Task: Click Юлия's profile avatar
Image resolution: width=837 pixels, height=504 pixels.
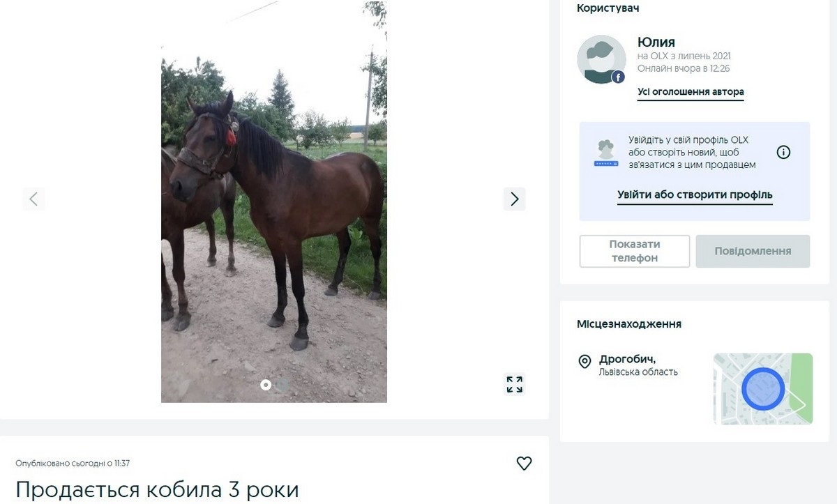Action: click(x=601, y=59)
